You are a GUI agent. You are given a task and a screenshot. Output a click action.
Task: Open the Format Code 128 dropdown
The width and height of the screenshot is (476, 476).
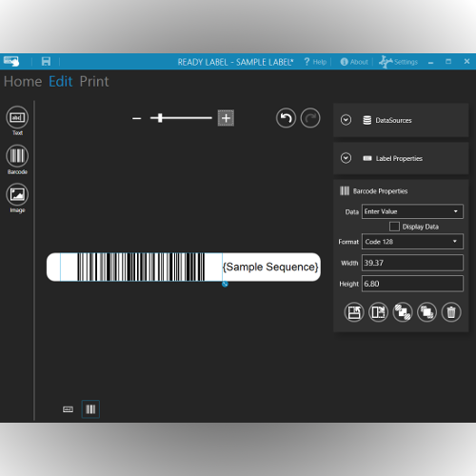412,242
